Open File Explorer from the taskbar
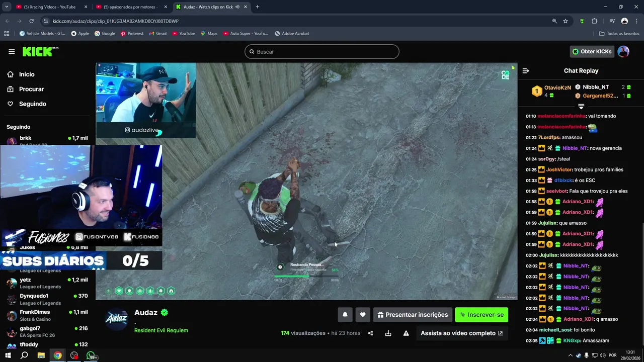Image resolution: width=644 pixels, height=362 pixels. click(41, 355)
